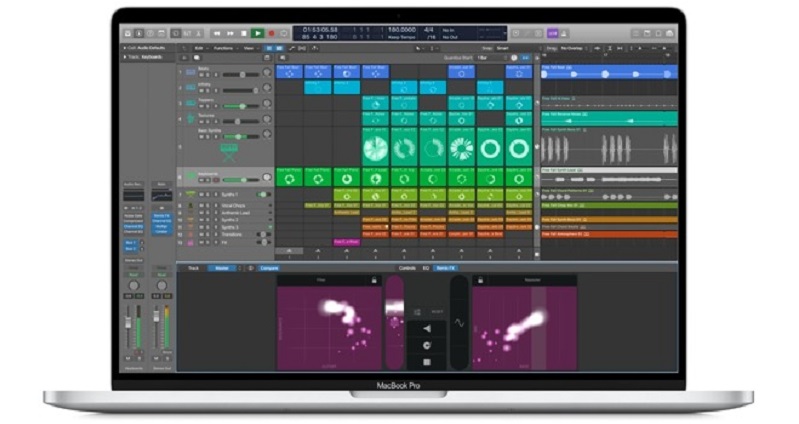Toggle the Live Loops grid view button

coord(270,48)
